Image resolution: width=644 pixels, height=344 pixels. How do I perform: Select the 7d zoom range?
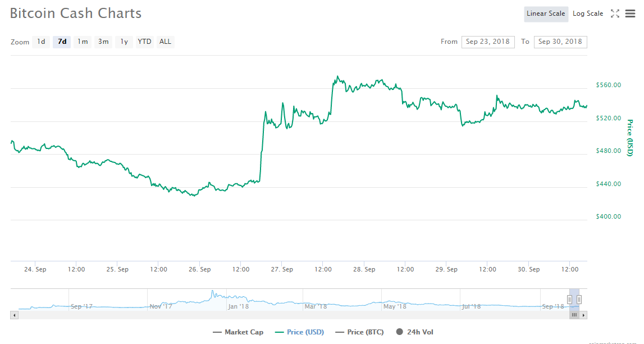tap(62, 42)
